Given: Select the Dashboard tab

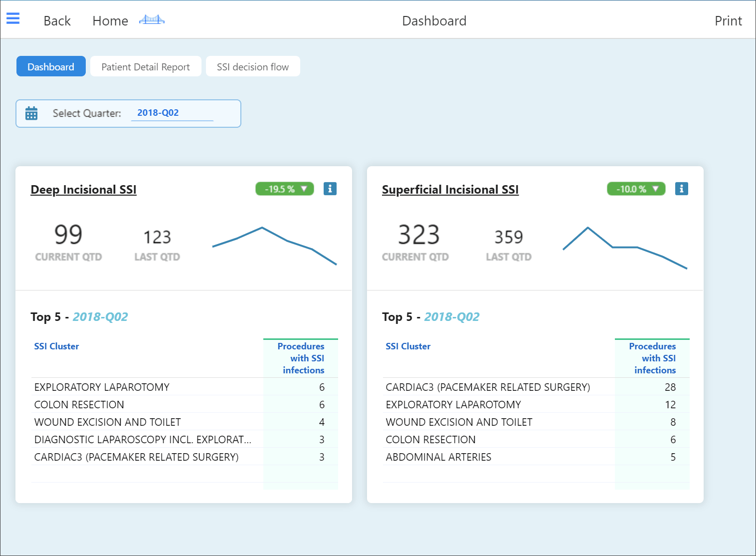Looking at the screenshot, I should (51, 66).
